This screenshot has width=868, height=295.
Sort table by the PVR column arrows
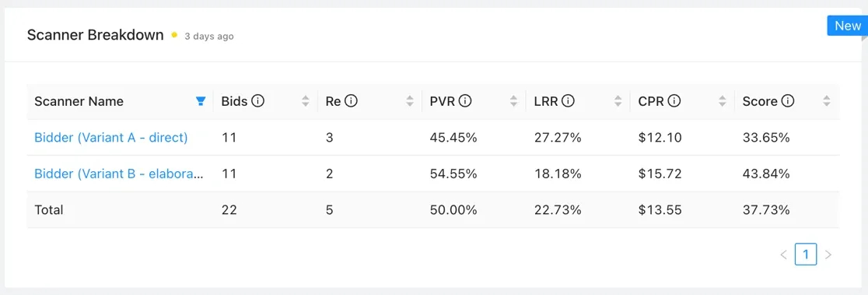(513, 101)
